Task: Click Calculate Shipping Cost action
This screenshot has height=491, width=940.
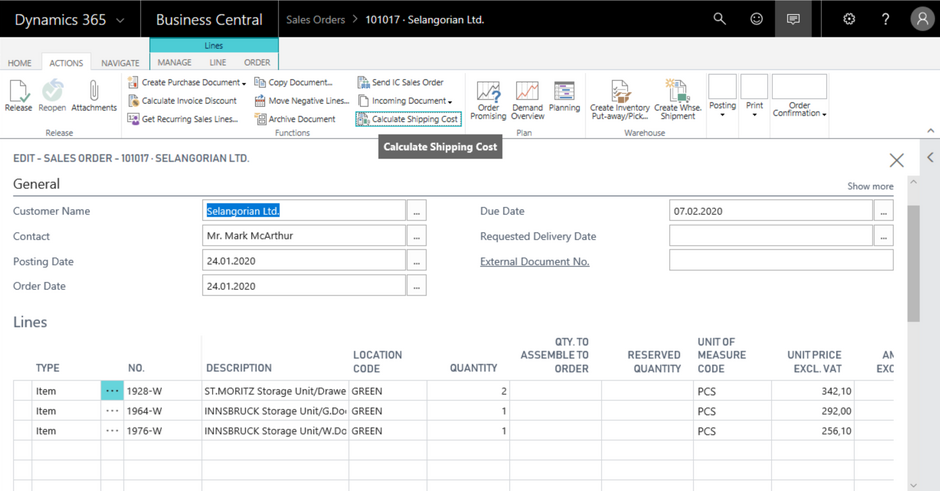Action: (x=408, y=119)
